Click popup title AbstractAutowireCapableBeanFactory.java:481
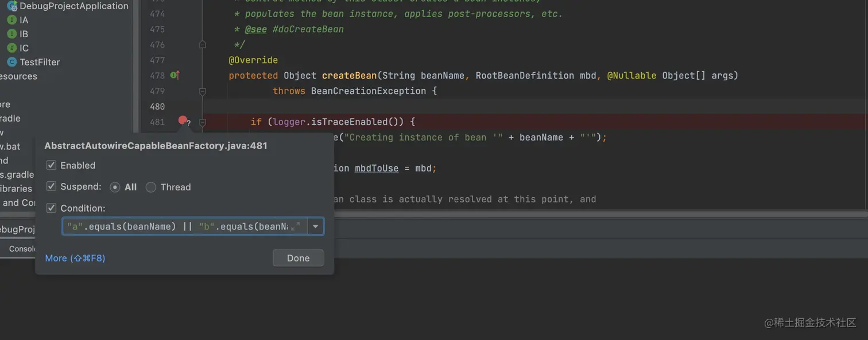 click(156, 146)
